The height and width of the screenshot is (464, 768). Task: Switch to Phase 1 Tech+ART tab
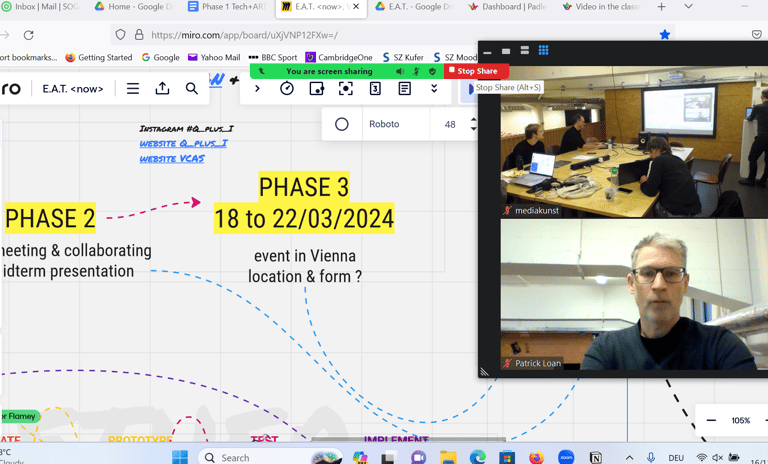point(227,7)
